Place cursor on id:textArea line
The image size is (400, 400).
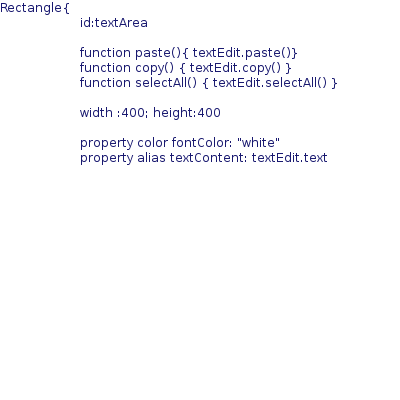(x=113, y=23)
